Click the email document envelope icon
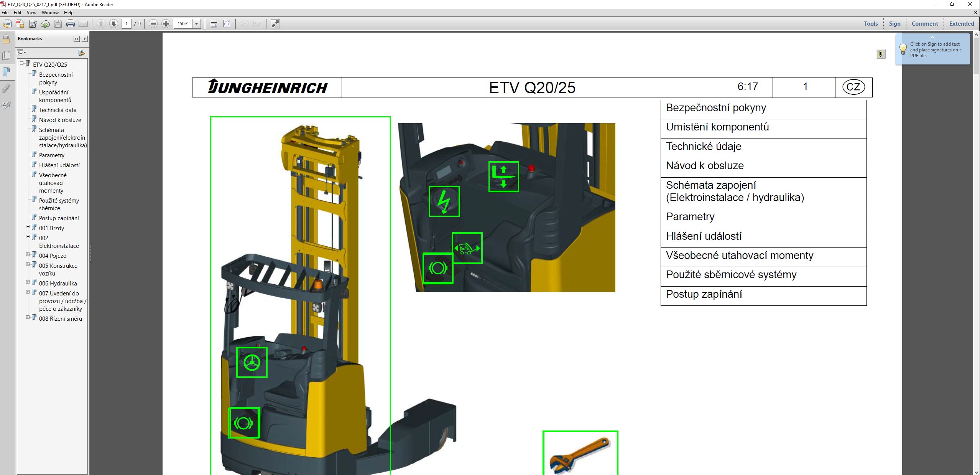 tap(84, 23)
